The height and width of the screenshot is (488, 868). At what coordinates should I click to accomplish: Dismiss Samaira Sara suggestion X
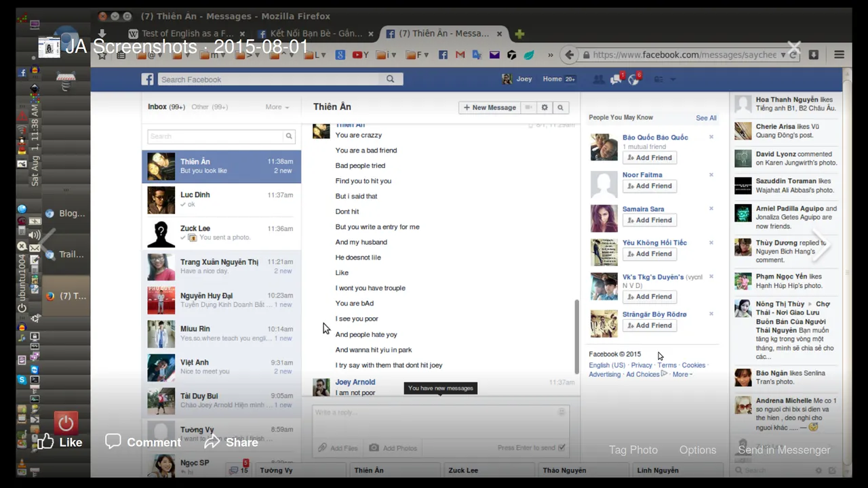(711, 209)
